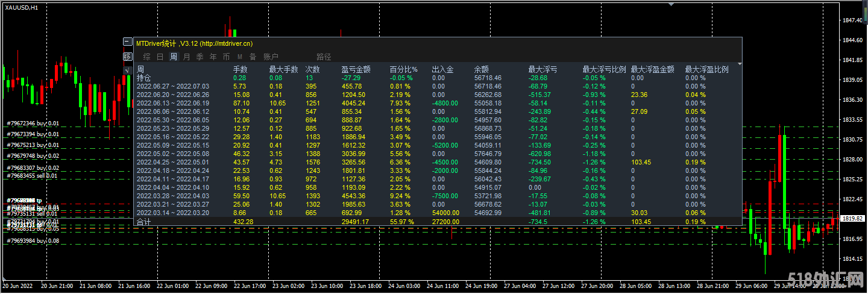Select order line #79683455 sell 0.01
This screenshot has height=294, width=868.
click(33, 176)
